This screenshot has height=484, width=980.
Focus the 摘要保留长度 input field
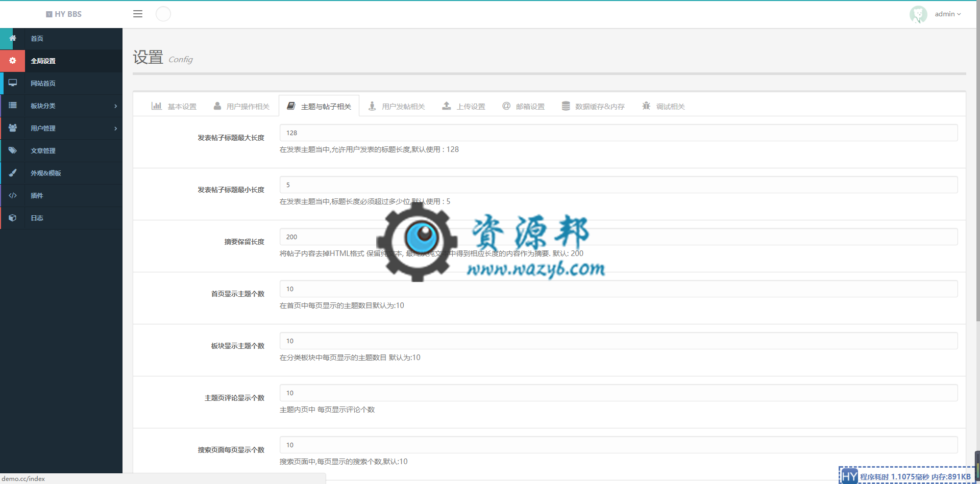point(619,237)
